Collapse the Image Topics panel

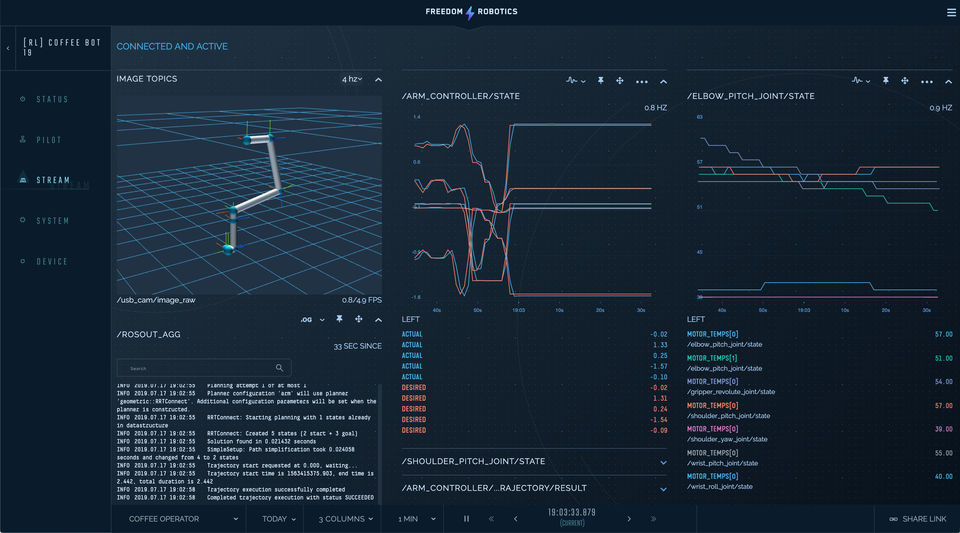pos(378,79)
